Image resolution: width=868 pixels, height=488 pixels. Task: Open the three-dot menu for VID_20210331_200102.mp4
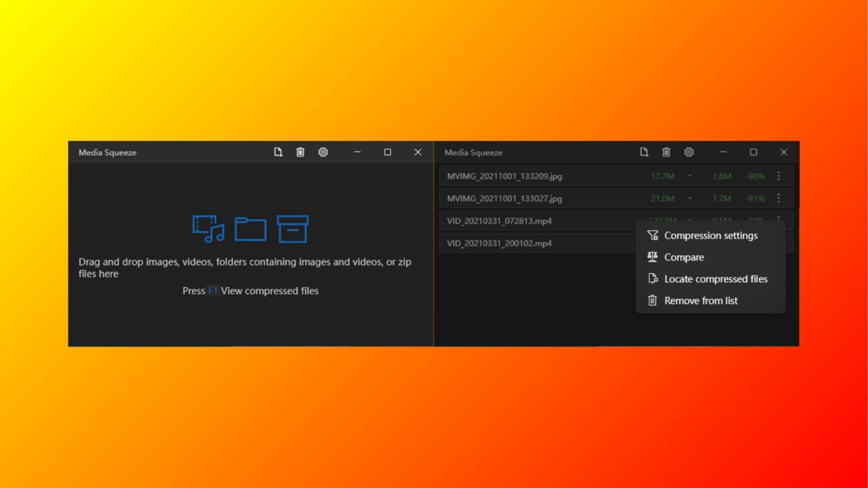778,243
